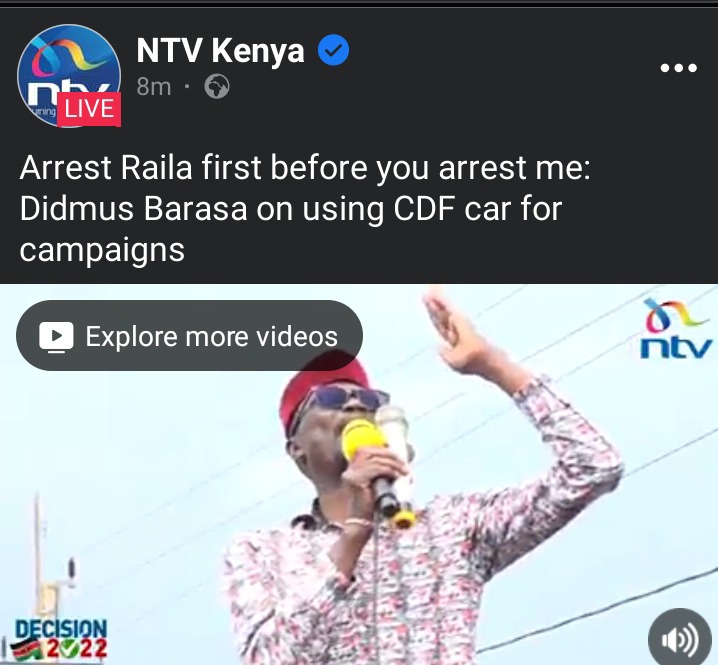Open the post caption about Didmus Barasa
The height and width of the screenshot is (665, 718).
pos(305,208)
